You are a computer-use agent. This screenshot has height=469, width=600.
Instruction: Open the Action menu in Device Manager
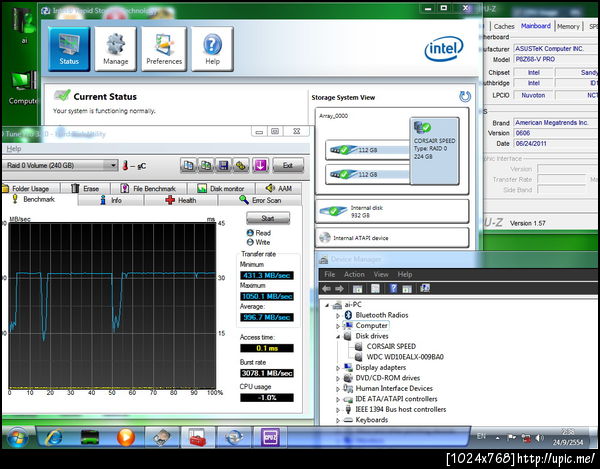354,274
